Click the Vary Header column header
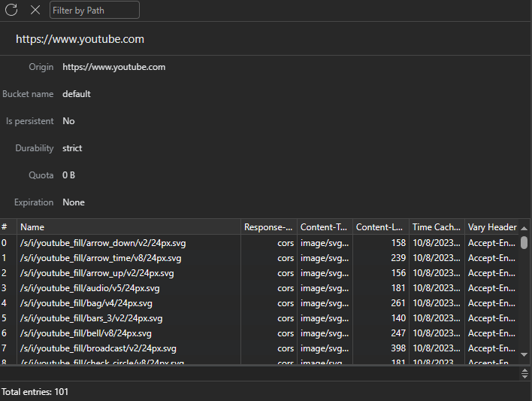 tap(491, 227)
